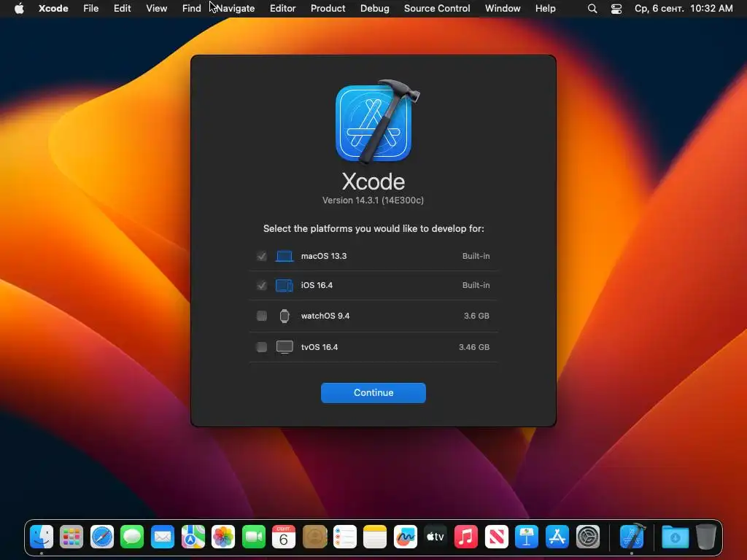Viewport: 747px width, 560px height.
Task: Open Freeform app in Dock
Action: 406,537
